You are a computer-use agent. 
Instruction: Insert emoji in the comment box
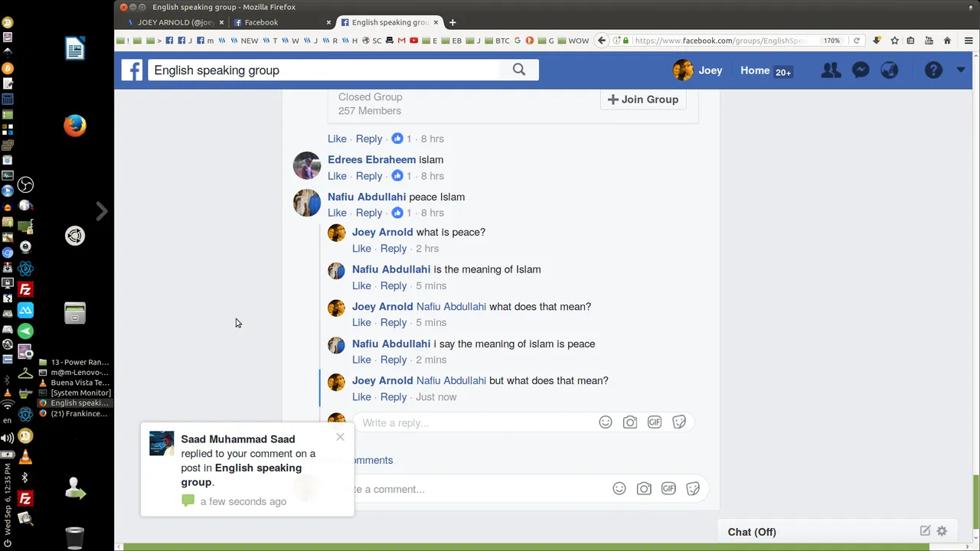pos(619,489)
